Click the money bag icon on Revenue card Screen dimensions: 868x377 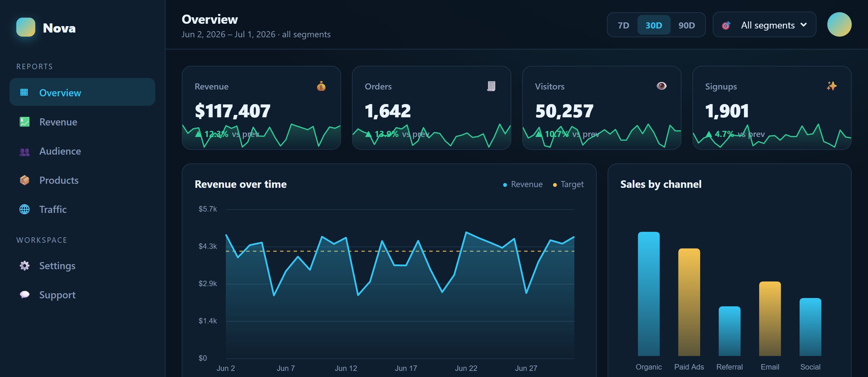coord(321,86)
